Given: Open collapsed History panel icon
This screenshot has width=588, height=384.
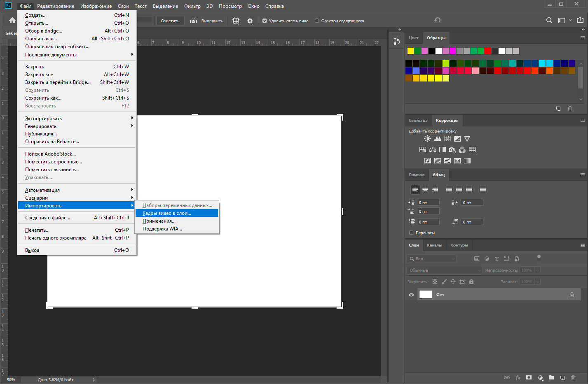Looking at the screenshot, I should point(396,41).
